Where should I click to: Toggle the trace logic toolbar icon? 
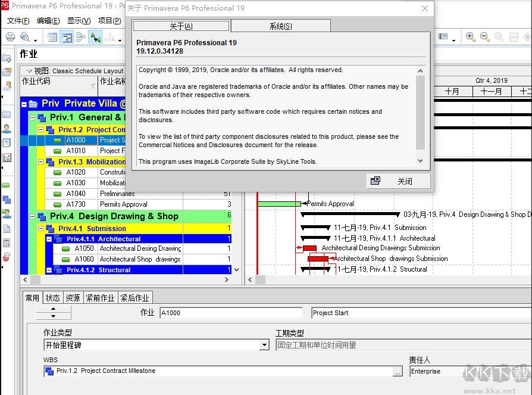[x=95, y=37]
